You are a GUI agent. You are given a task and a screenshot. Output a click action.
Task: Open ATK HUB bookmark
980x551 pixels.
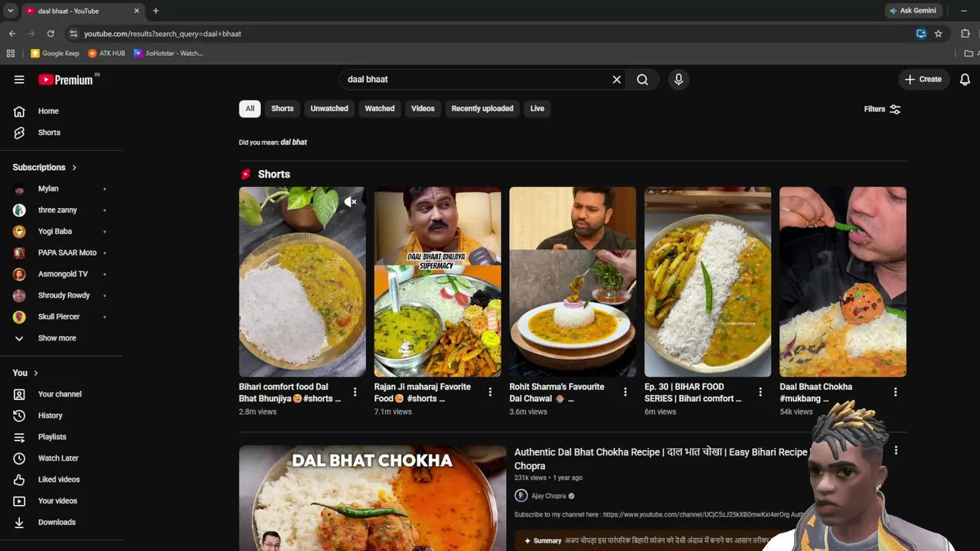click(107, 54)
